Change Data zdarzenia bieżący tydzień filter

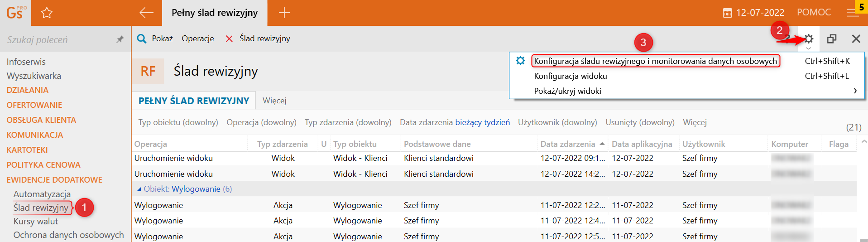[455, 122]
